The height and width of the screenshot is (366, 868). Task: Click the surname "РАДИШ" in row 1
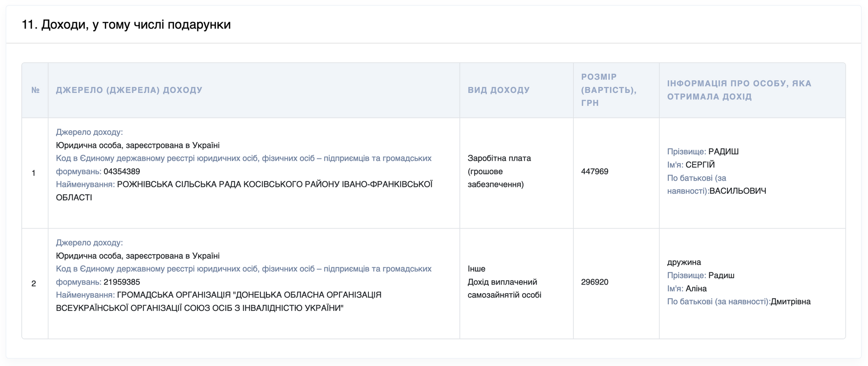pos(723,152)
